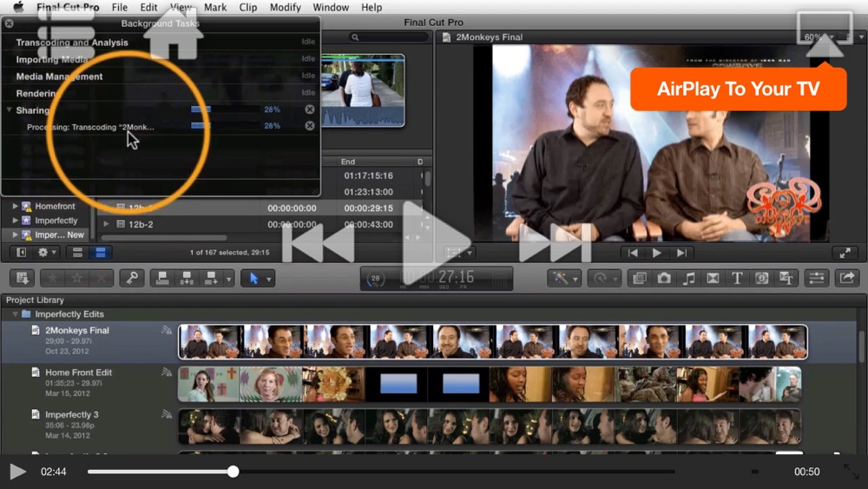Open the Enhancements magic wand
Viewport: 868px width, 489px height.
(x=560, y=278)
